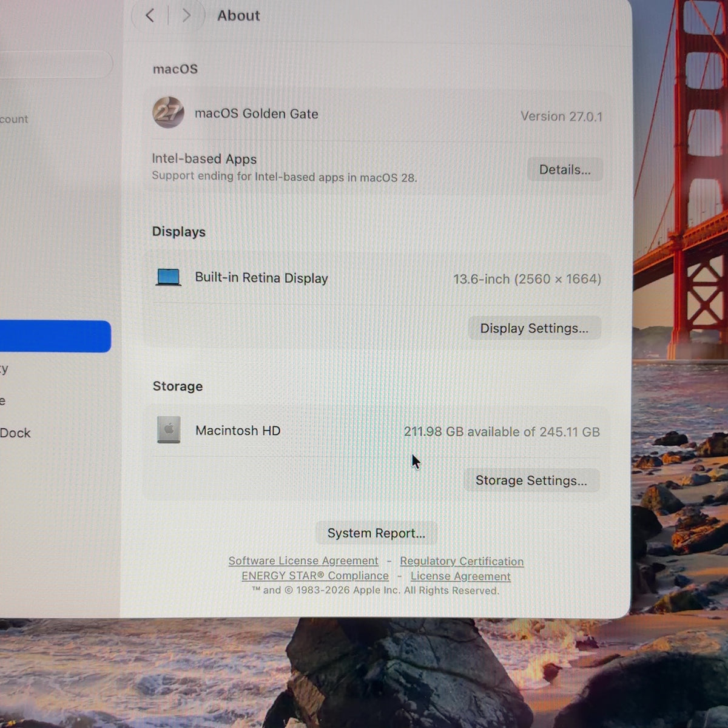Click the Macintosh HD storage row
Image resolution: width=728 pixels, height=728 pixels.
(376, 431)
